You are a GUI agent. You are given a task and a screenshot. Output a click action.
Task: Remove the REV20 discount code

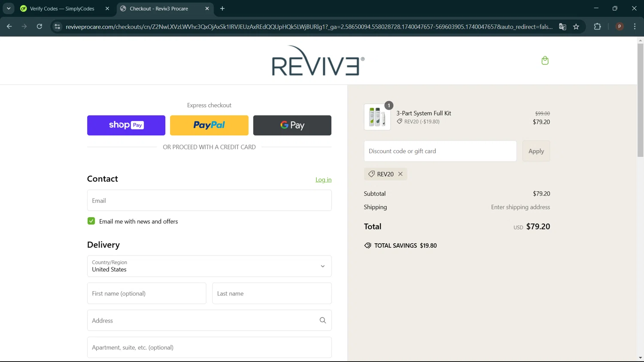click(x=400, y=174)
